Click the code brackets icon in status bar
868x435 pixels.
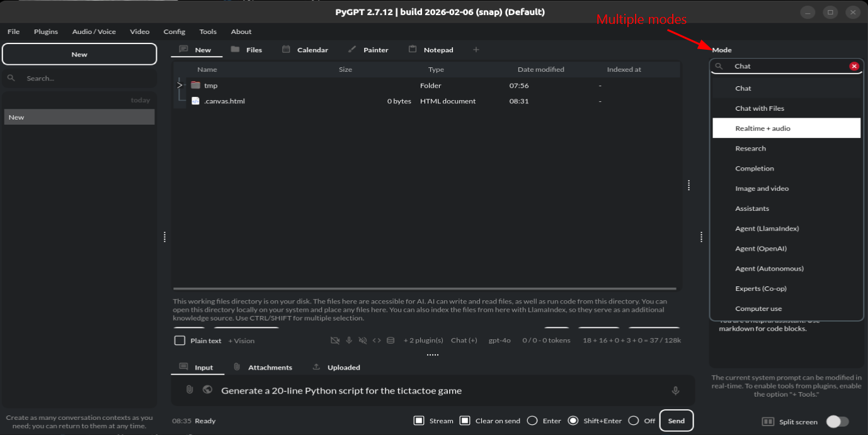[x=377, y=341]
